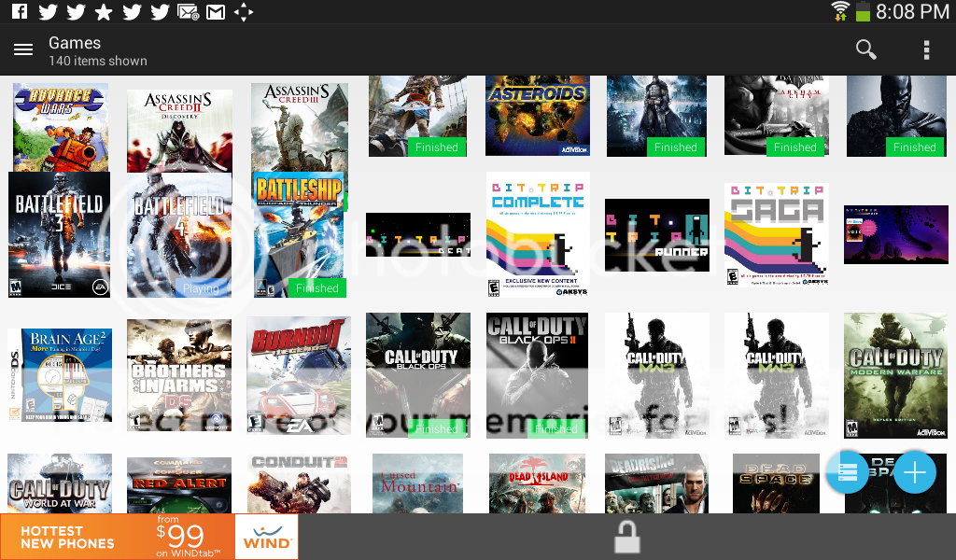Open the Brain Age 2 cover
The height and width of the screenshot is (560, 956).
pyautogui.click(x=60, y=375)
